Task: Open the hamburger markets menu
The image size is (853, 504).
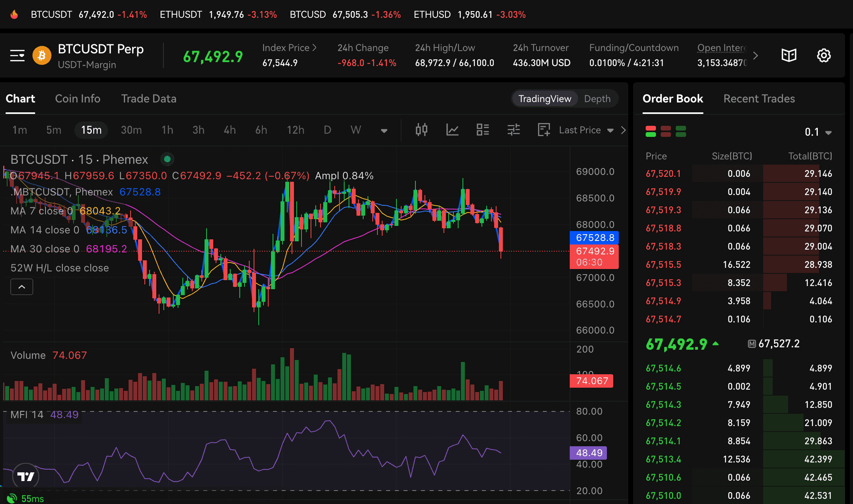Action: (x=17, y=56)
